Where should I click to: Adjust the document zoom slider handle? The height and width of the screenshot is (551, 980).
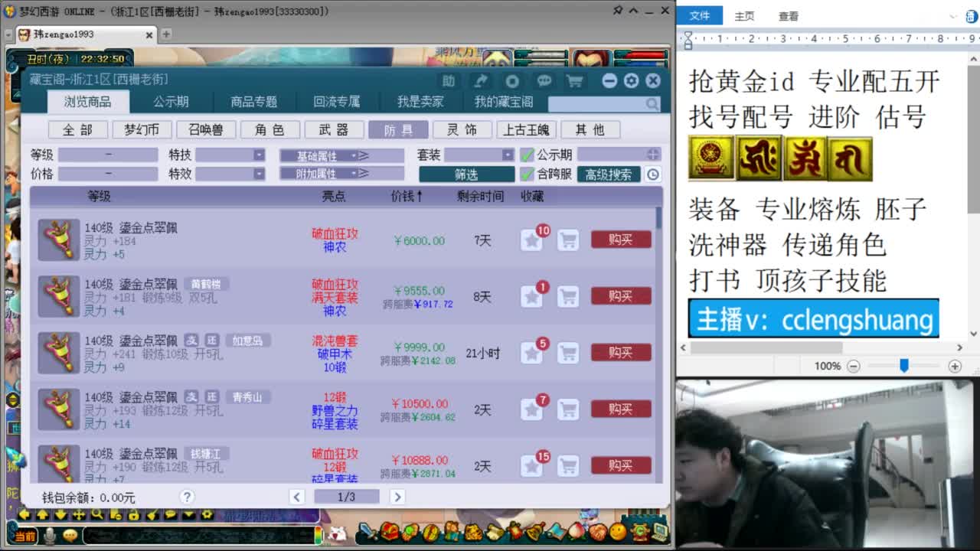click(904, 366)
